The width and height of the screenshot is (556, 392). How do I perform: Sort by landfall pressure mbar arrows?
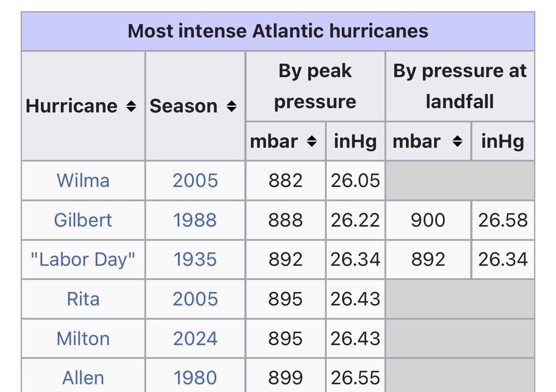(x=457, y=142)
